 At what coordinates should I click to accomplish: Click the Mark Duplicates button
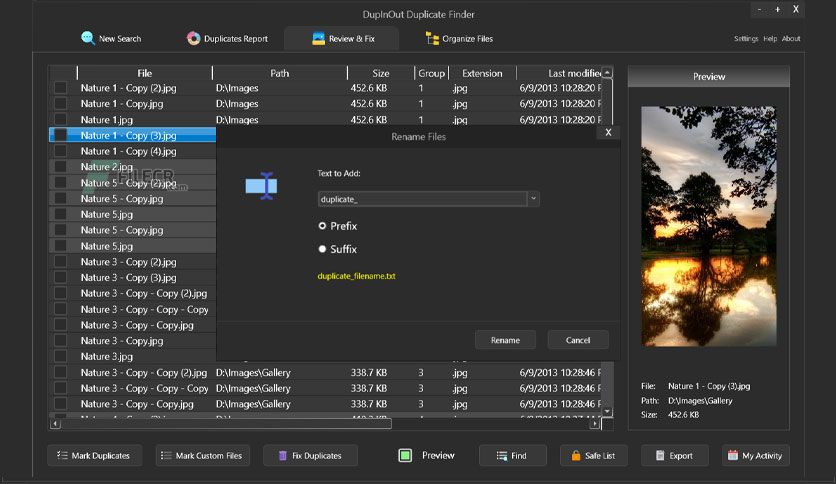(x=94, y=455)
